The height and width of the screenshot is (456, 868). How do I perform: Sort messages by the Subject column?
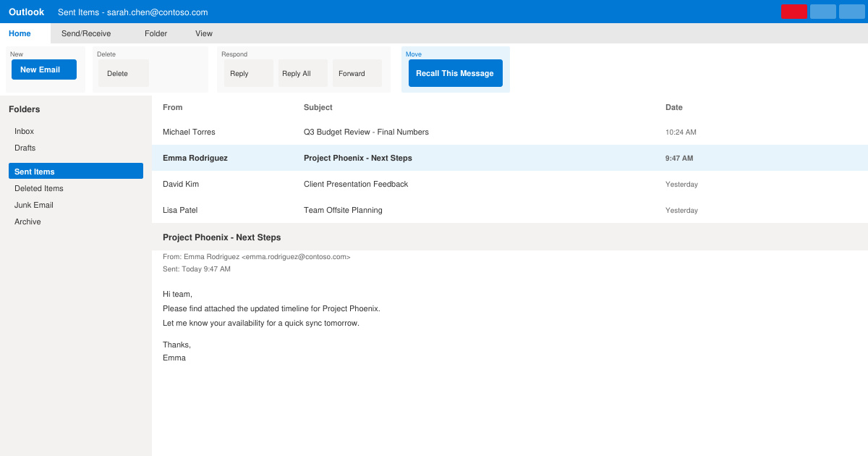318,107
